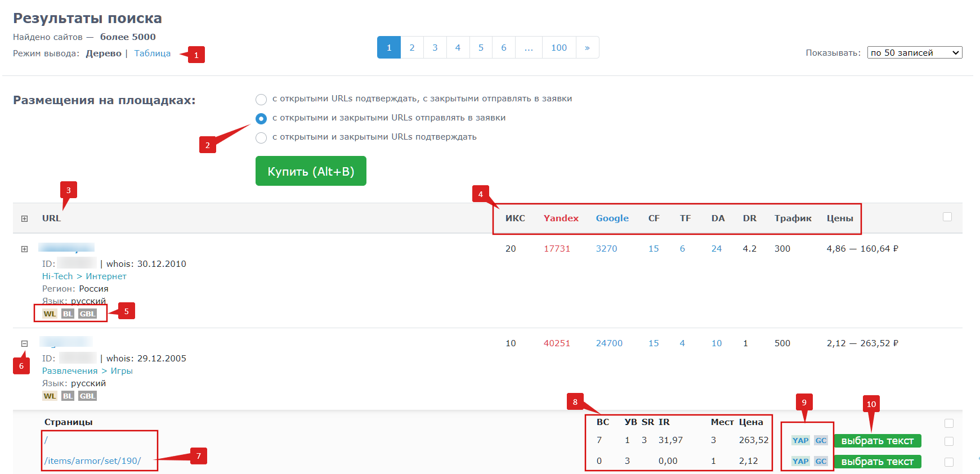Select option: confirm open and closed URLs
980x474 pixels.
coord(261,138)
